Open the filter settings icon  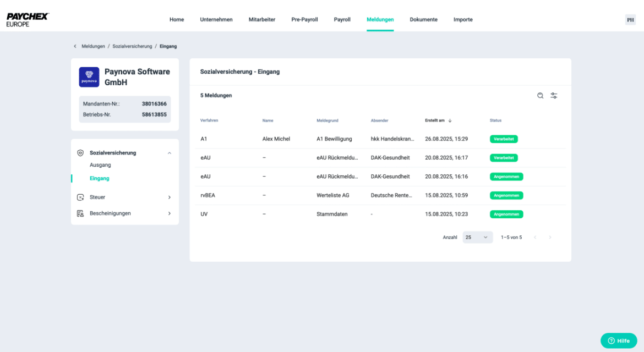click(554, 96)
